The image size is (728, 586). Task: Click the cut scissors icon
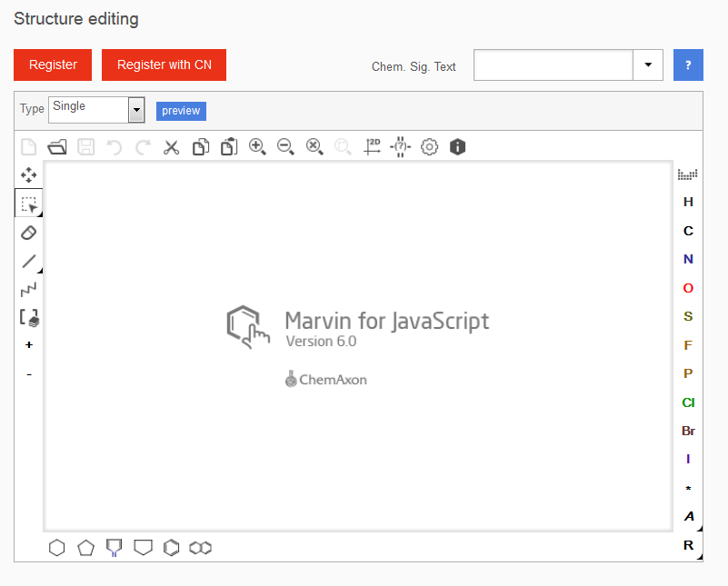171,147
